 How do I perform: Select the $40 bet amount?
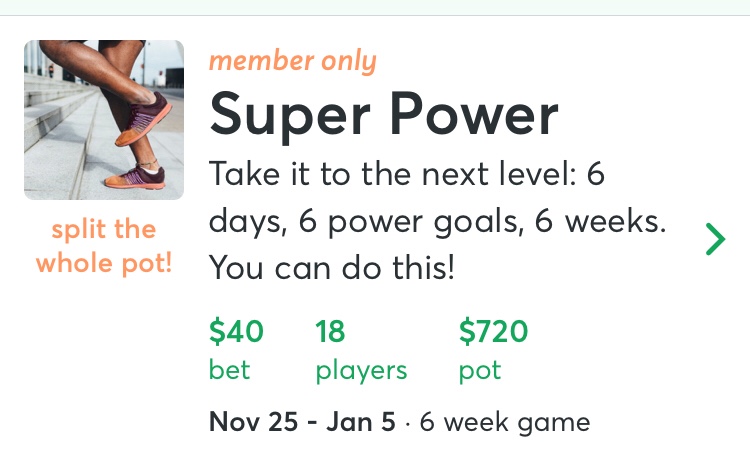click(236, 331)
